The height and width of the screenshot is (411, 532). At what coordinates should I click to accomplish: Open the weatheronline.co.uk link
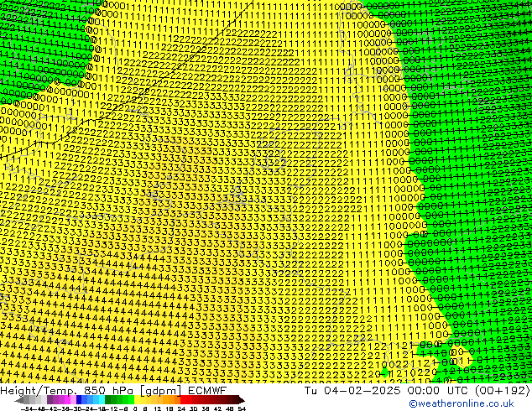point(462,403)
